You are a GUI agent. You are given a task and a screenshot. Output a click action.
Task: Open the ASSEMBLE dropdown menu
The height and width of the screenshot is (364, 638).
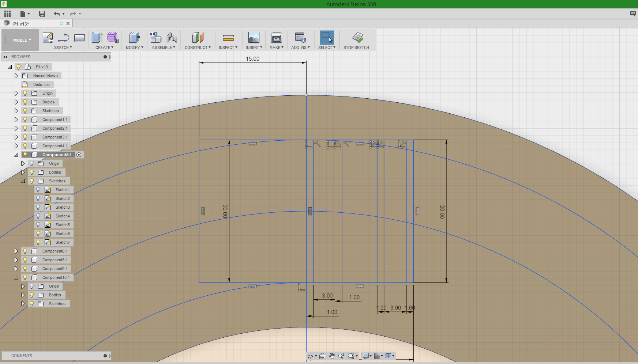click(x=164, y=48)
